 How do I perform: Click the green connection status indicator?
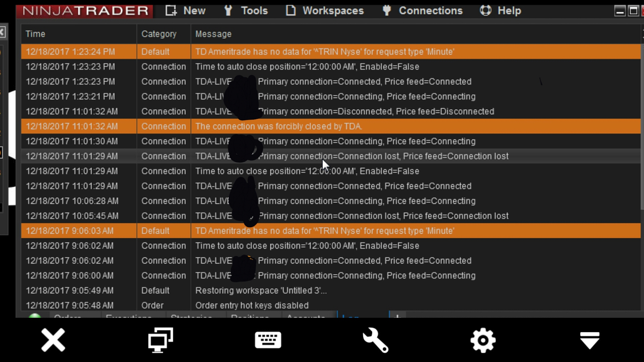point(35,316)
